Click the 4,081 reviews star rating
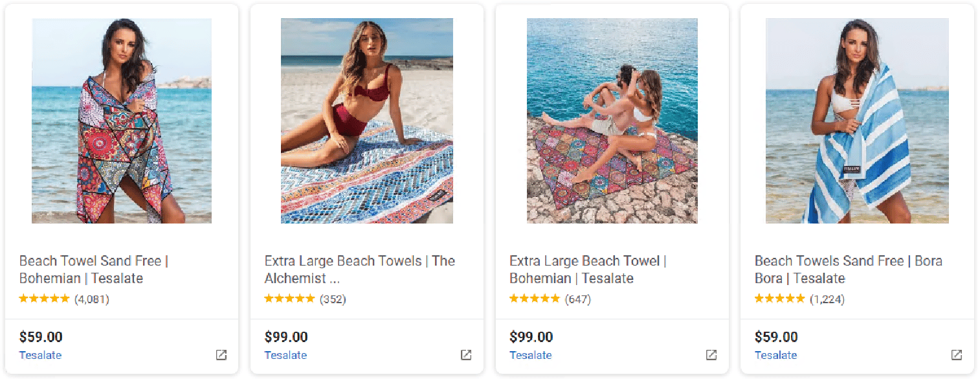980x379 pixels. (x=44, y=299)
